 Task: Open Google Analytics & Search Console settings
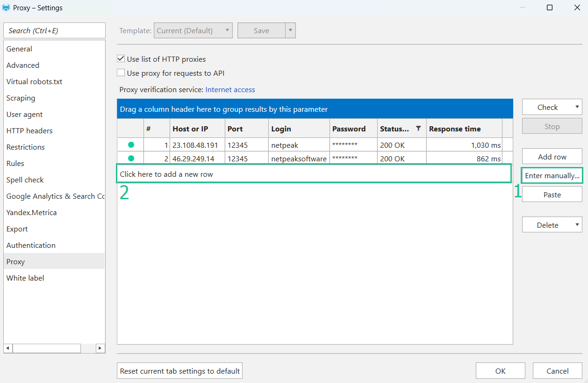point(54,196)
